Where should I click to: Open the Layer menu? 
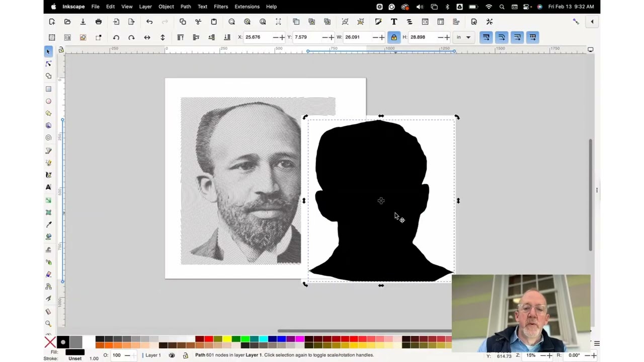pos(145,7)
